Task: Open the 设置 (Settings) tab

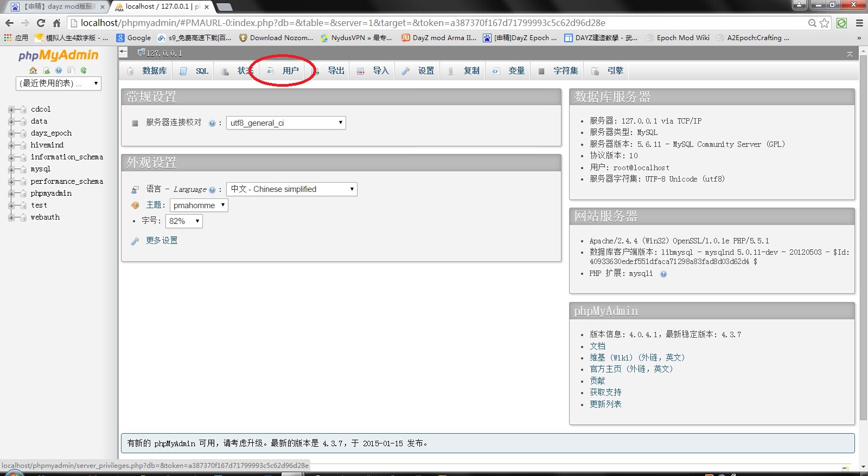Action: tap(418, 71)
